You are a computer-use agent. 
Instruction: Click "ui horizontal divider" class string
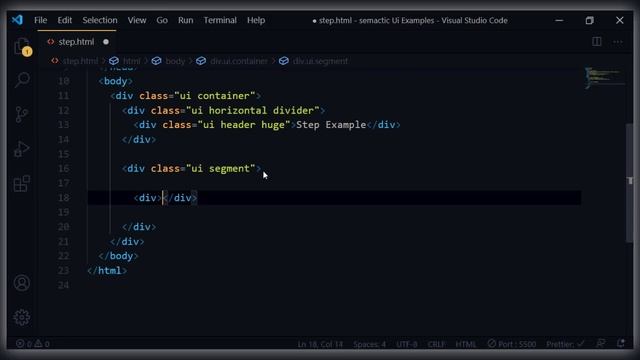tap(253, 110)
